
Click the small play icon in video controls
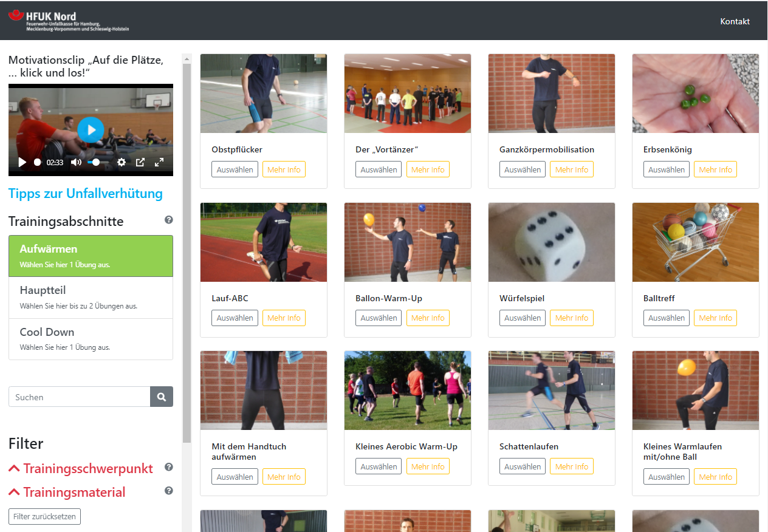pyautogui.click(x=22, y=162)
